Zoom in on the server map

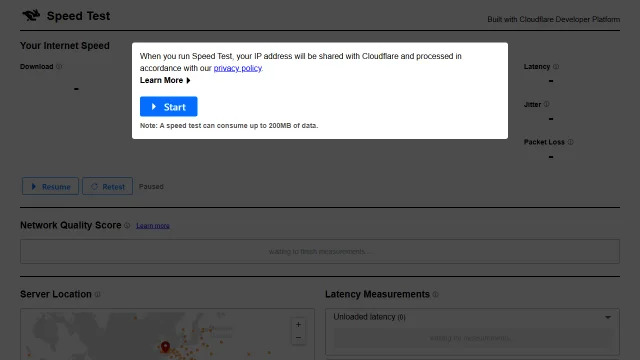click(298, 324)
